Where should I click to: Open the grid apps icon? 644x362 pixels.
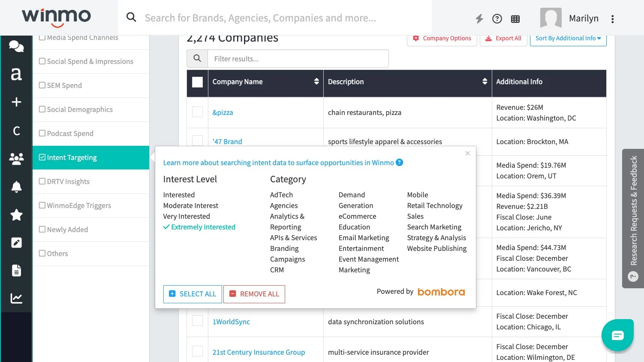click(x=515, y=19)
